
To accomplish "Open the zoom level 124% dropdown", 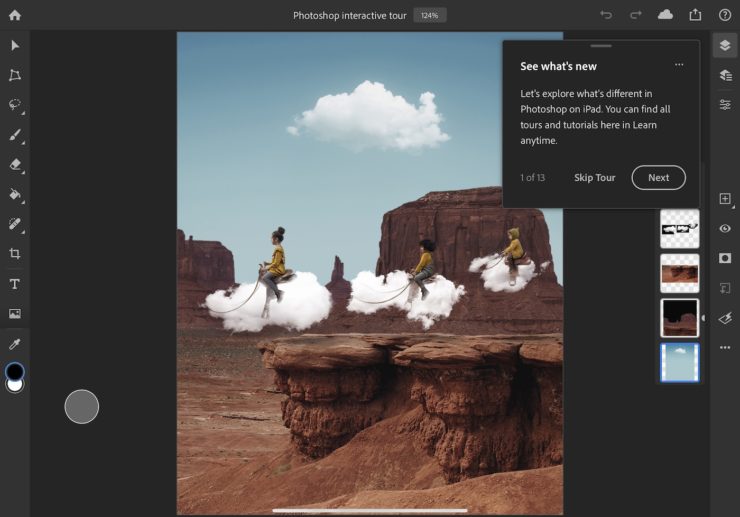I will [431, 15].
